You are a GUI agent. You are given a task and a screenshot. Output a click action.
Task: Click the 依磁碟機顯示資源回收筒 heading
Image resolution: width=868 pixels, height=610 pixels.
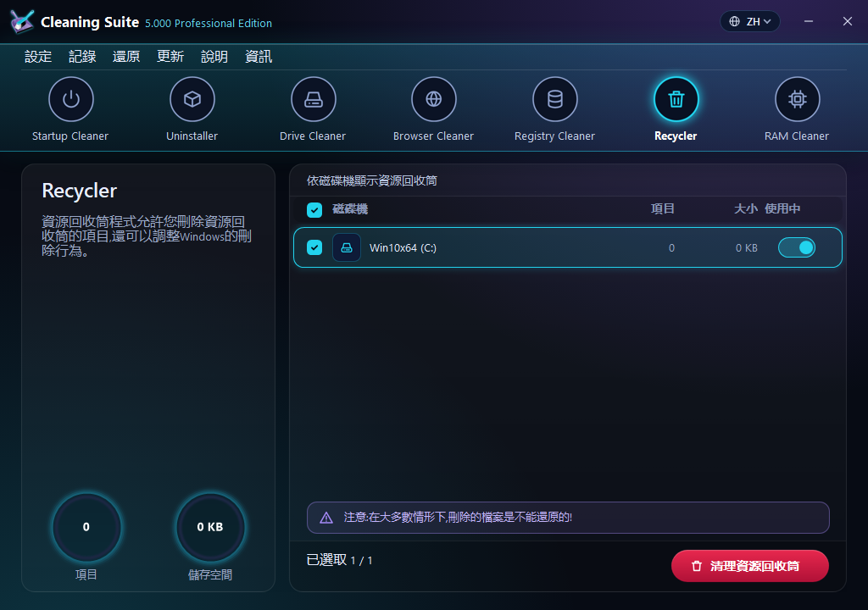(372, 181)
